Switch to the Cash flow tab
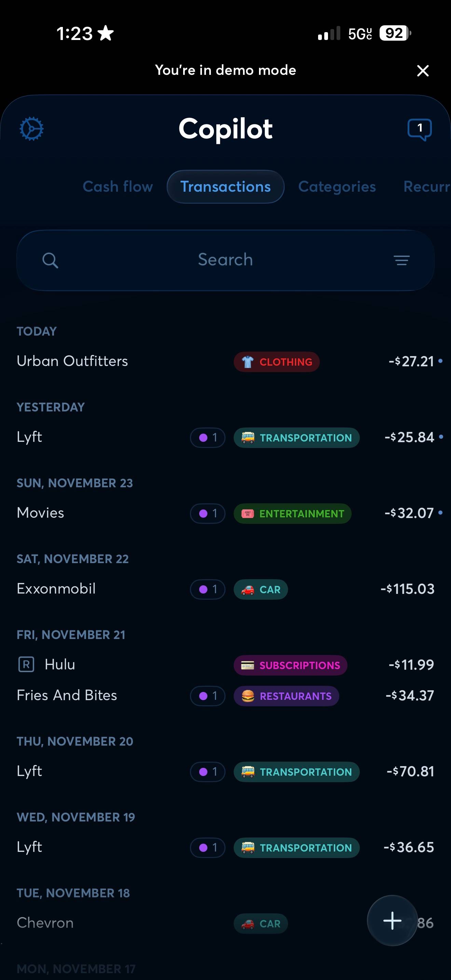 (118, 187)
